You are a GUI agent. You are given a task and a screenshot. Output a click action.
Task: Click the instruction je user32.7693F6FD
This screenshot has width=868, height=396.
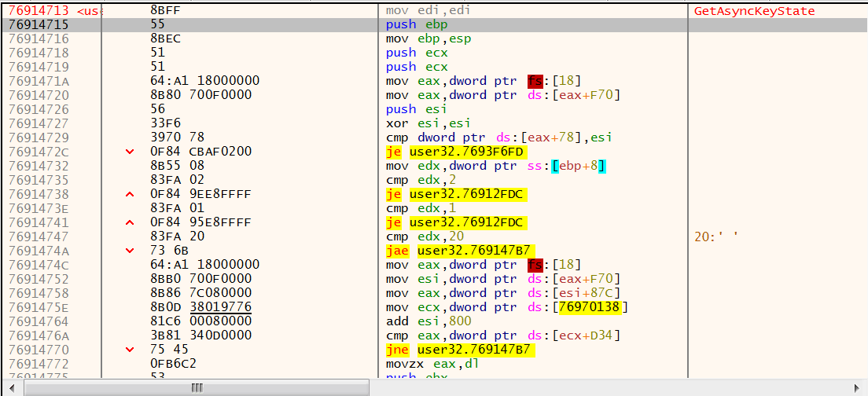456,152
